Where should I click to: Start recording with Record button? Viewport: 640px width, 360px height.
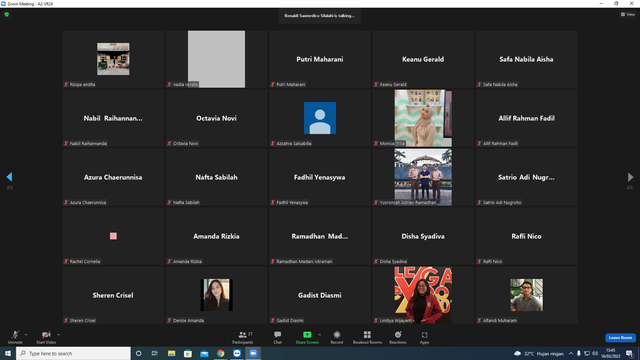[x=337, y=337]
